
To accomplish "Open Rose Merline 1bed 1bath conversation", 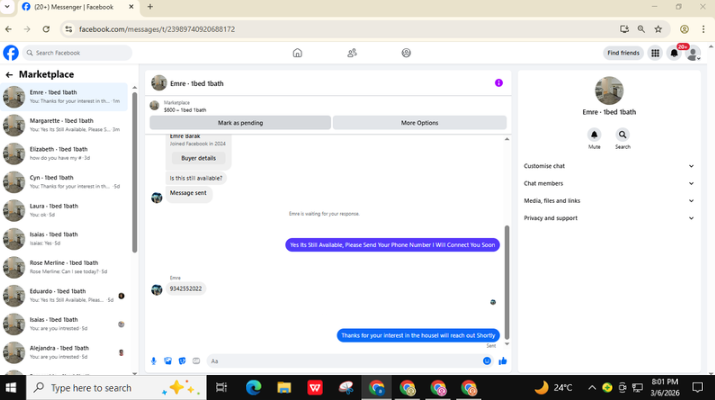I will tap(65, 267).
